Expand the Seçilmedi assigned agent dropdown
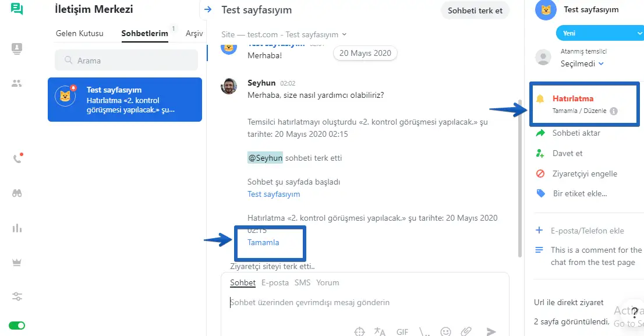Viewport: 644px width, 336px height. (x=582, y=63)
